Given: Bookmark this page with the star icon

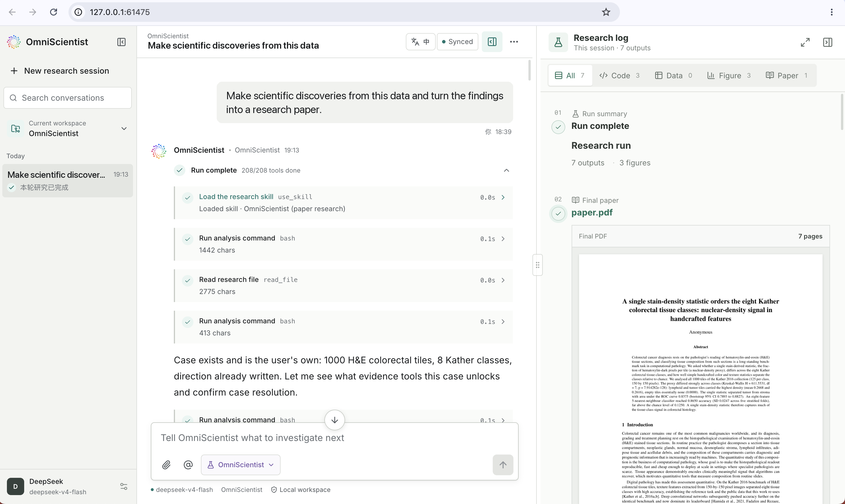Looking at the screenshot, I should [606, 12].
